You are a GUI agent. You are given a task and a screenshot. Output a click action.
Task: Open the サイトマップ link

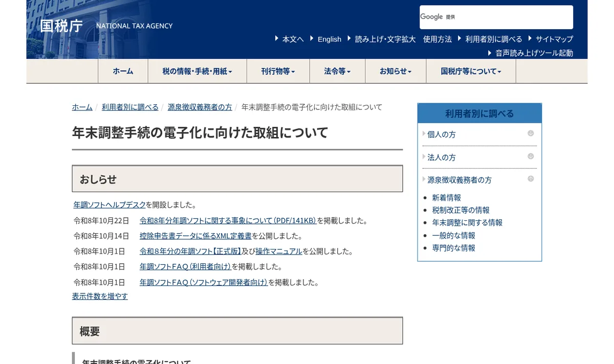pos(554,39)
